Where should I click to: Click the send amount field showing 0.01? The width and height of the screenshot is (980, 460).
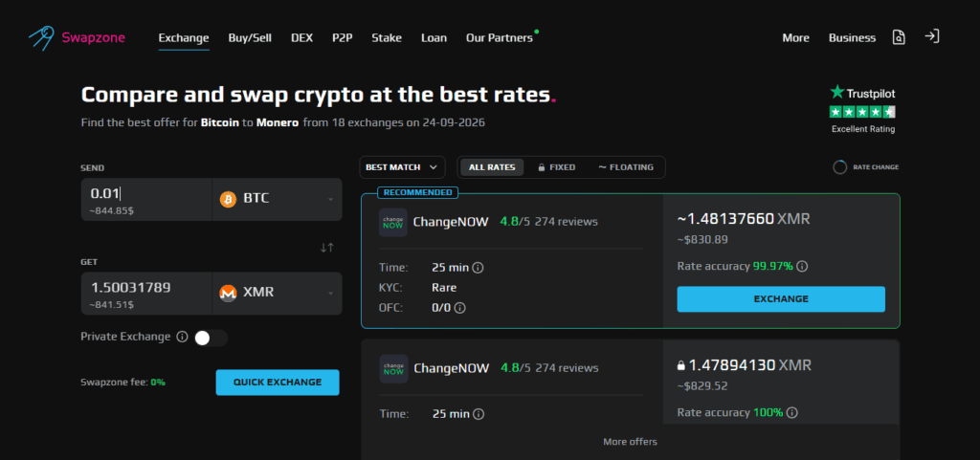click(146, 199)
